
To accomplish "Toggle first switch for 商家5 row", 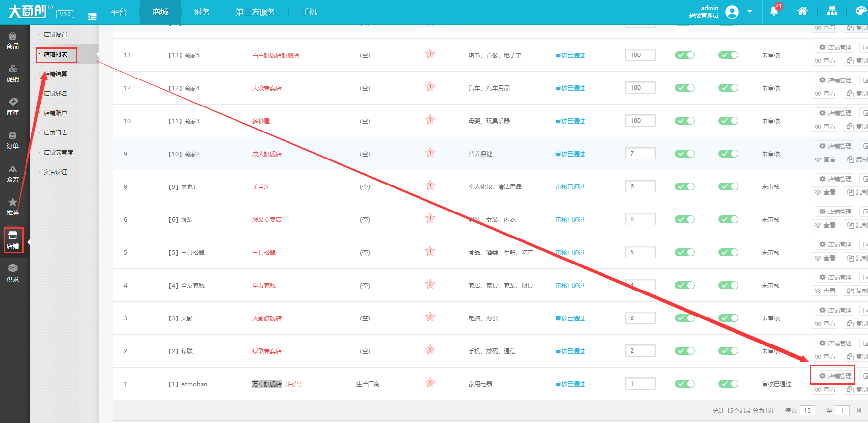I will tap(684, 55).
